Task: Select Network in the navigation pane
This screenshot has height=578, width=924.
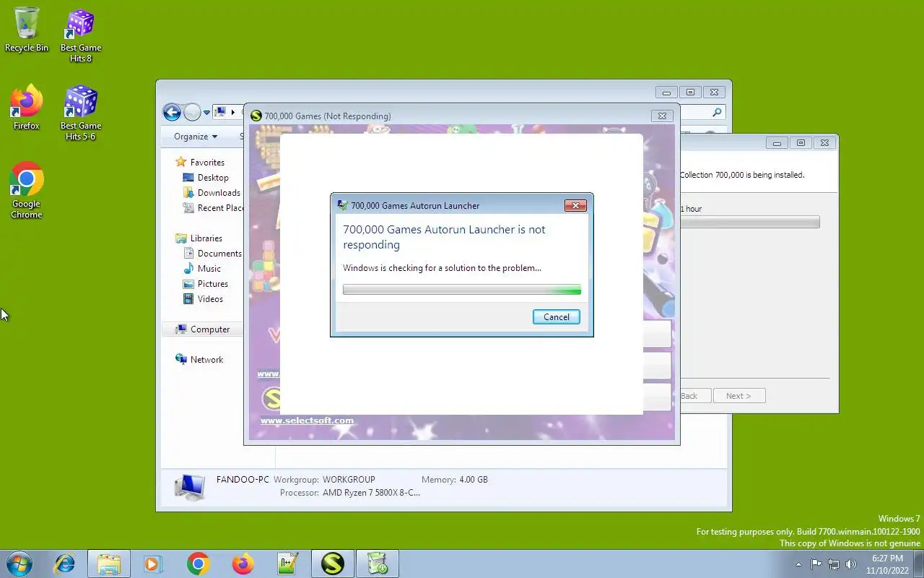Action: click(x=206, y=360)
